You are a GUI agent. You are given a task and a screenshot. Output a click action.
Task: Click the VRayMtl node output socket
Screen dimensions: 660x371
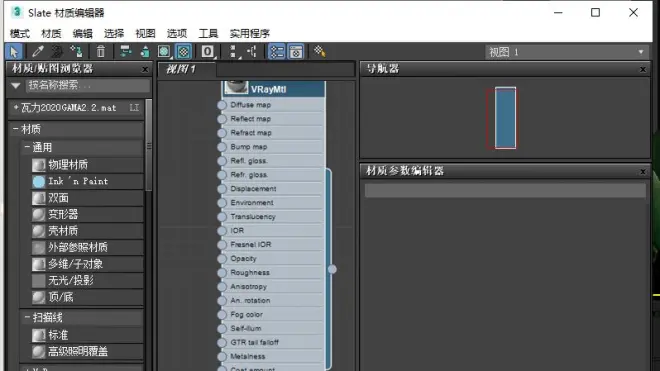point(332,269)
